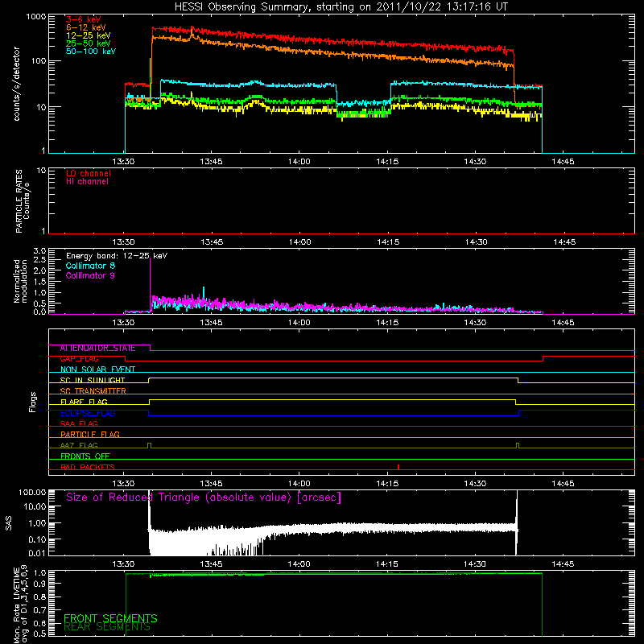Click 13:45 tick under the modulation plot
This screenshot has height=644, width=644.
[211, 323]
